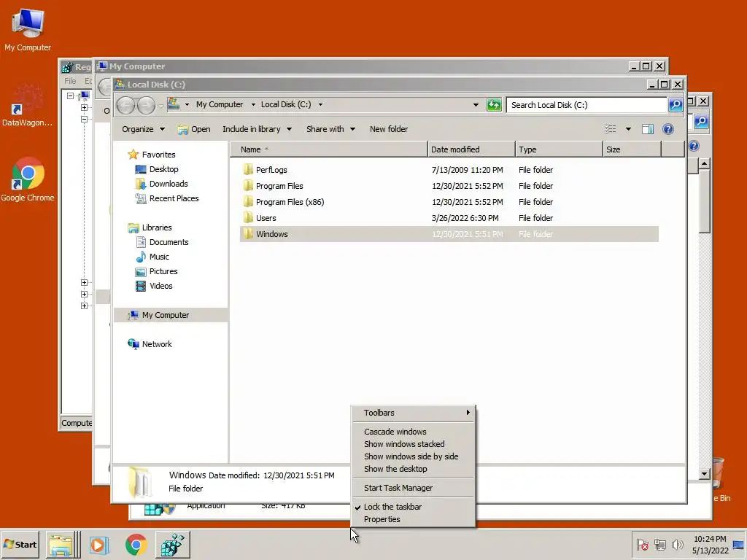Launch the Google Chrome desktop shortcut
The height and width of the screenshot is (560, 747).
pyautogui.click(x=28, y=179)
